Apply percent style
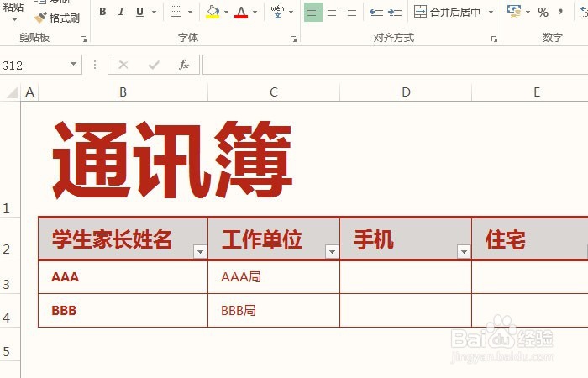Viewport: 588px width, 378px height. coord(543,13)
